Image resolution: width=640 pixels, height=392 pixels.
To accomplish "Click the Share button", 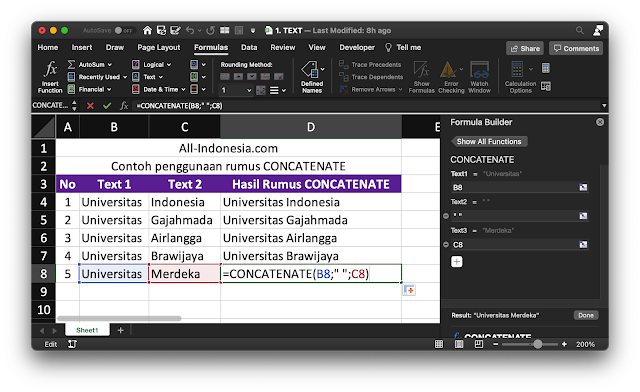I will point(525,48).
